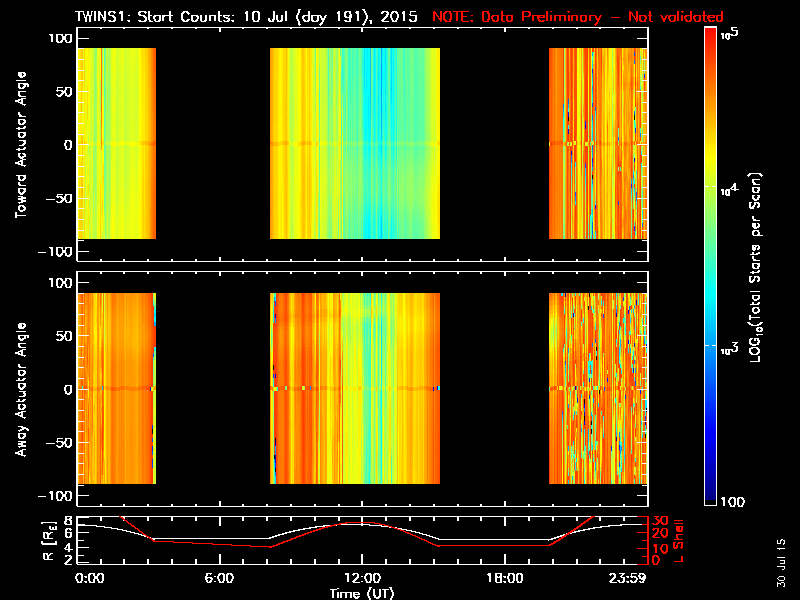This screenshot has height=600, width=800.
Task: Click the "Time (UT)" x-axis label
Action: click(361, 593)
